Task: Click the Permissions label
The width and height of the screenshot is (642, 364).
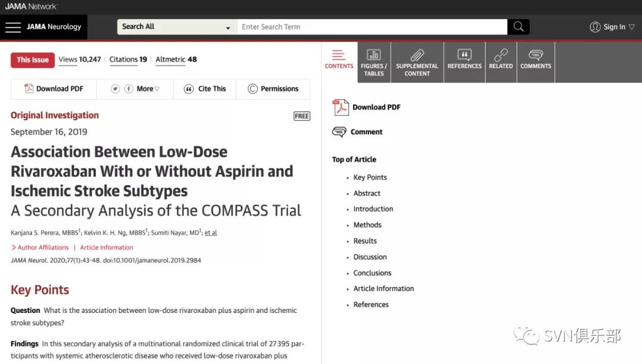Action: tap(279, 88)
